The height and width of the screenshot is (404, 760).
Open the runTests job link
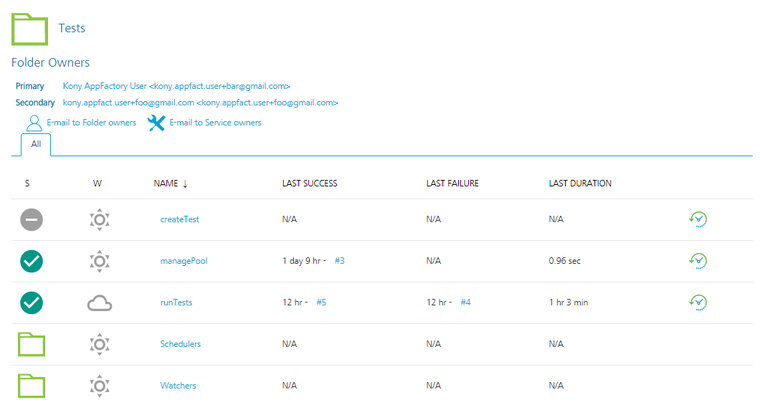pos(176,302)
